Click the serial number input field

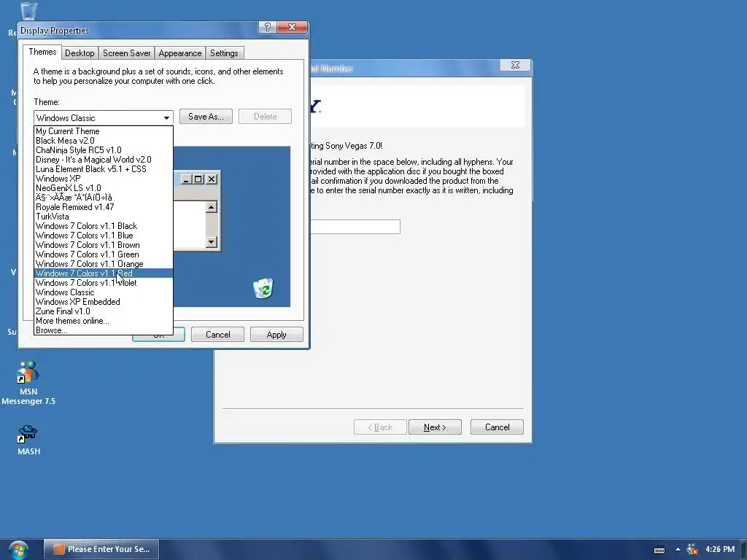355,227
